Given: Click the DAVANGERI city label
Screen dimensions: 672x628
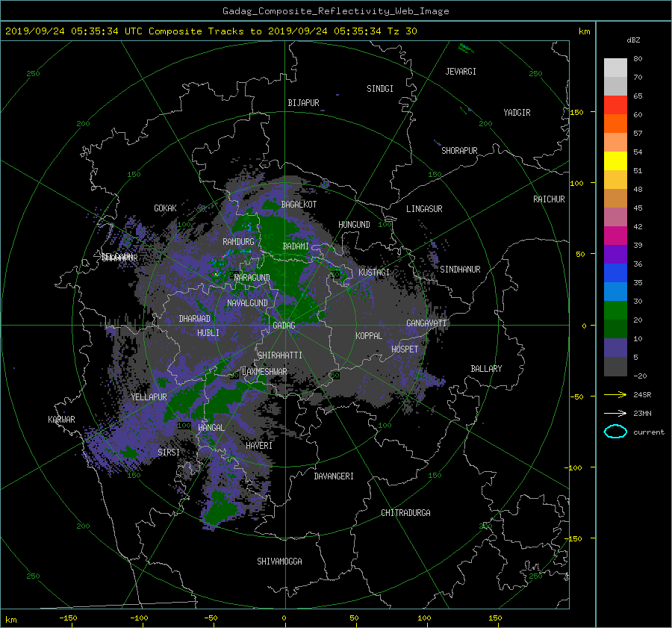Looking at the screenshot, I should pos(334,476).
